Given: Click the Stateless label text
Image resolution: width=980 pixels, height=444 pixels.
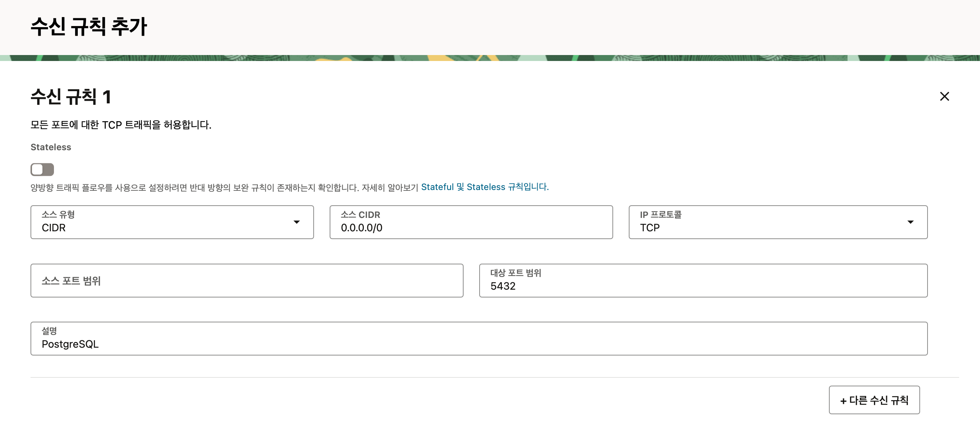Looking at the screenshot, I should (51, 147).
